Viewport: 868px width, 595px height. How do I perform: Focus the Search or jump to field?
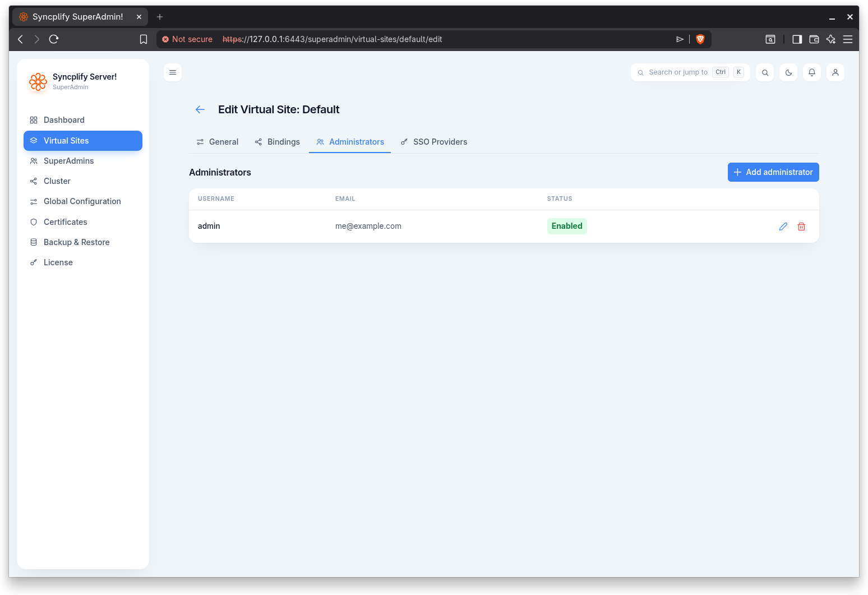690,72
